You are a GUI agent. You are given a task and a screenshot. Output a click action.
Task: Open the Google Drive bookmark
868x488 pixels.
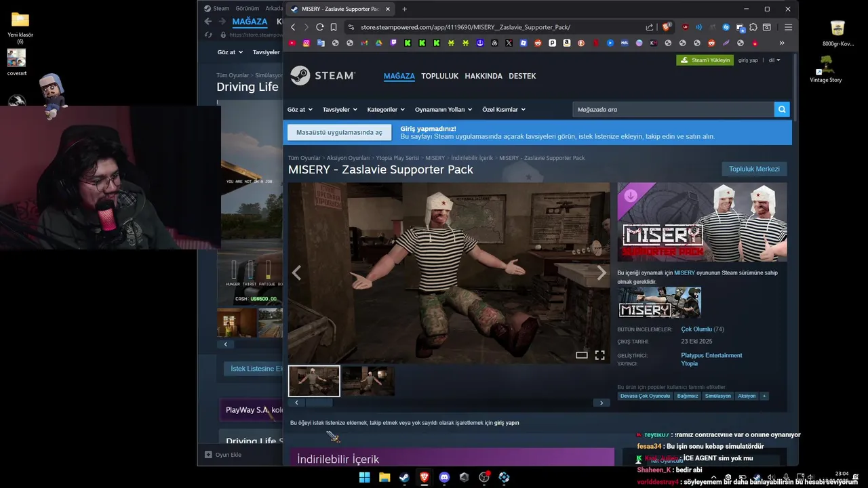(378, 43)
